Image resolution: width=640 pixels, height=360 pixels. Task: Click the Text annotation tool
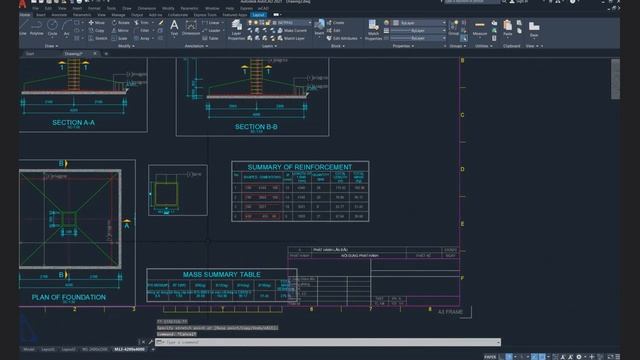tap(174, 28)
